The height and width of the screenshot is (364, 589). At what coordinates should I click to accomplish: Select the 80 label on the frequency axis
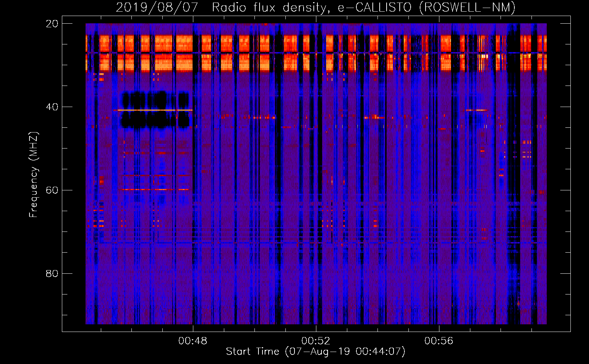[52, 273]
